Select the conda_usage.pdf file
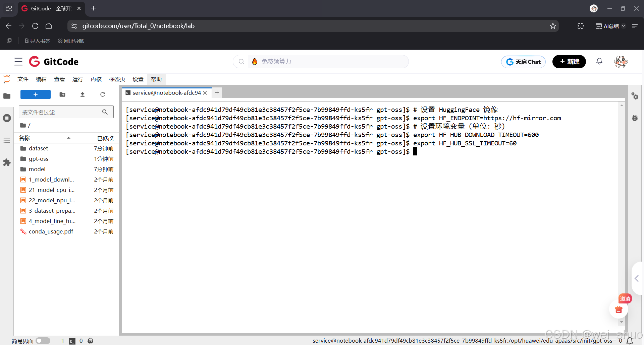Screen dimensions: 644x345 66,231
